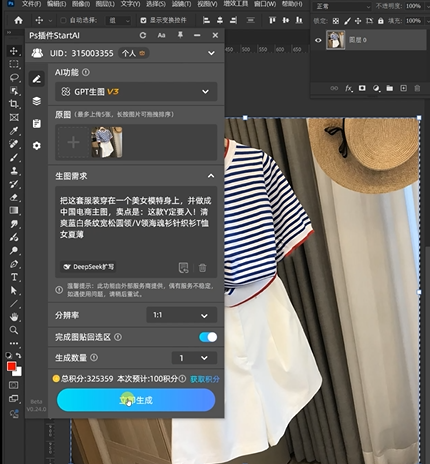Open the 分辨率 1:1 dropdown
Viewport: 430px width, 464px height.
pyautogui.click(x=182, y=315)
